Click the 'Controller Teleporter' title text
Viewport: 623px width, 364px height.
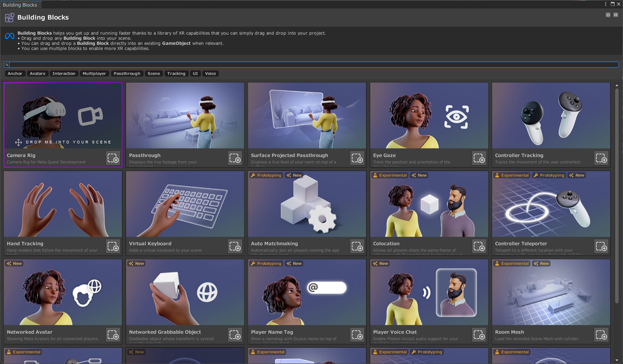coord(521,243)
